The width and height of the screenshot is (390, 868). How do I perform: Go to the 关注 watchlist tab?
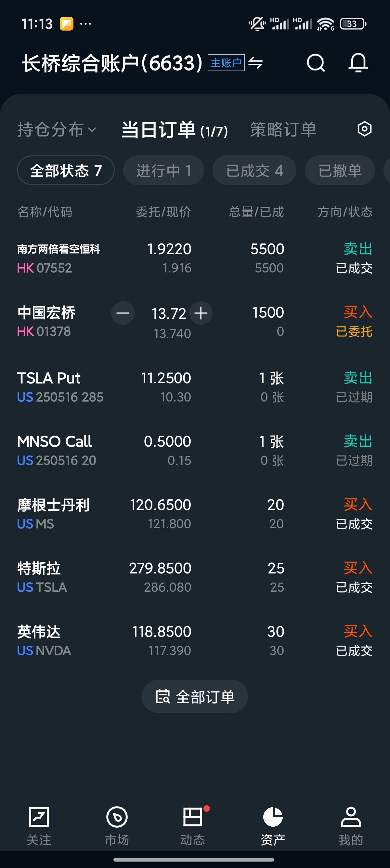(x=39, y=825)
